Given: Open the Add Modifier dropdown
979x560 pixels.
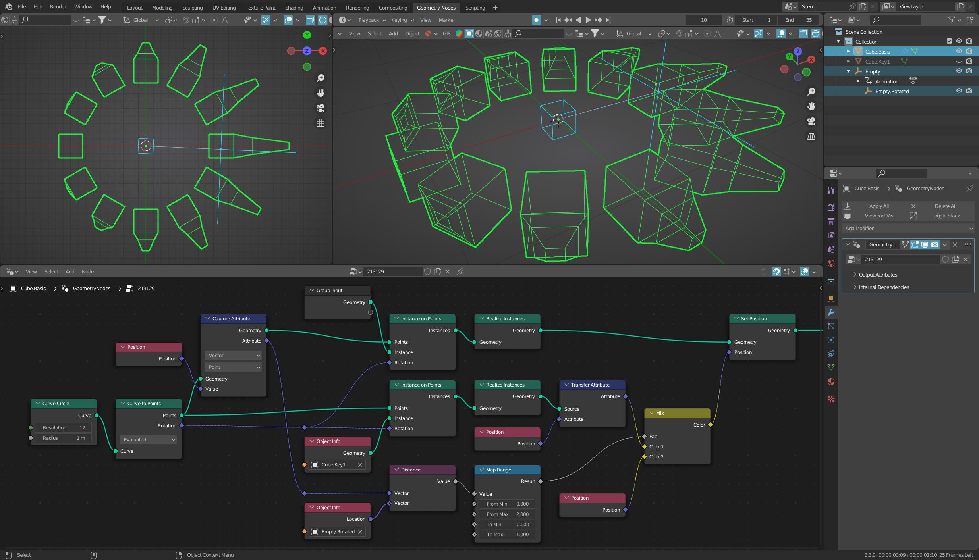Looking at the screenshot, I should coord(908,228).
